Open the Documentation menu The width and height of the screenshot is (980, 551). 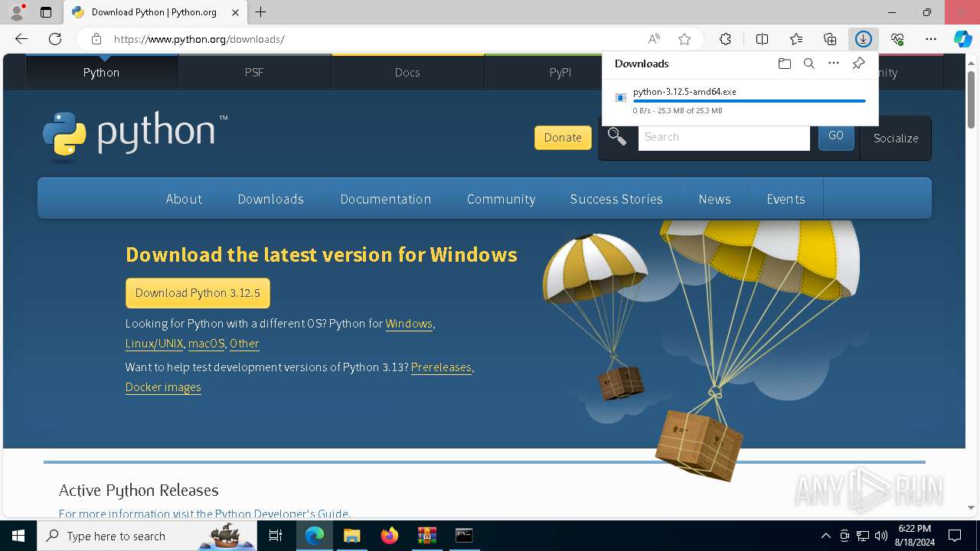[386, 199]
